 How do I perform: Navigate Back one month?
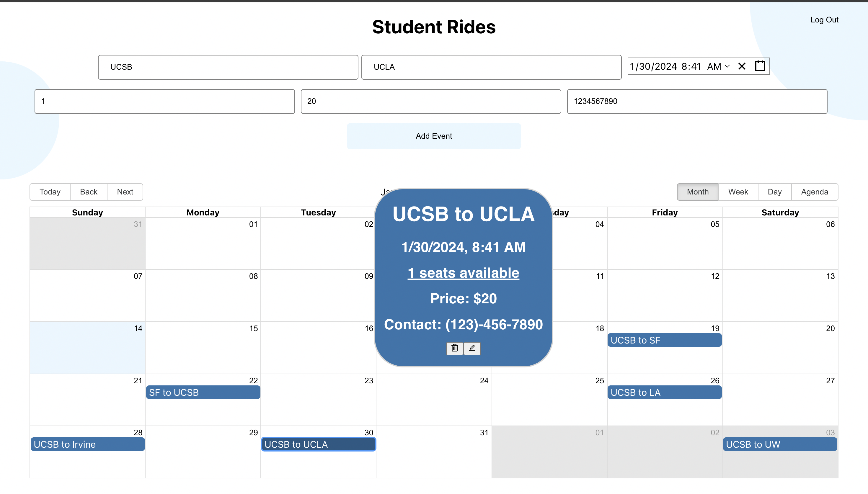coord(89,192)
